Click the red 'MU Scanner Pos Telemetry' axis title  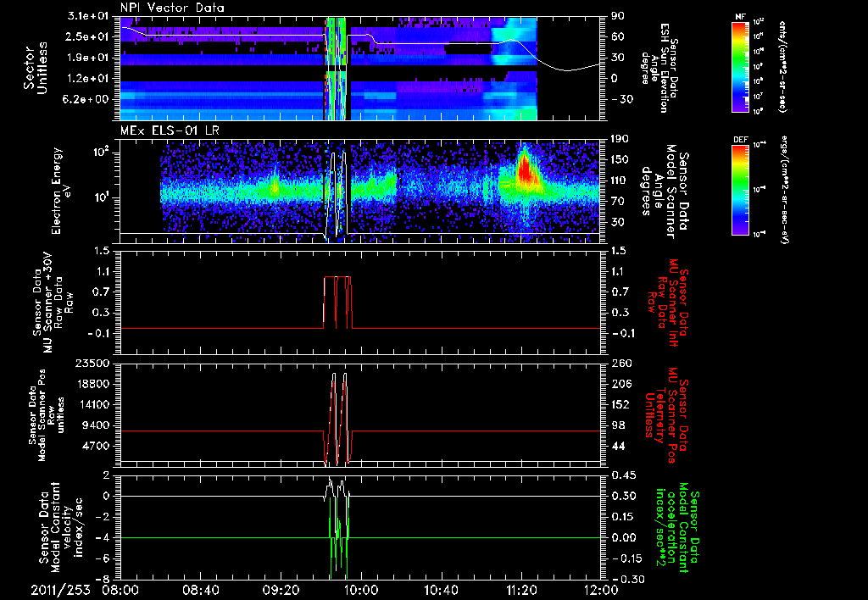[x=668, y=415]
